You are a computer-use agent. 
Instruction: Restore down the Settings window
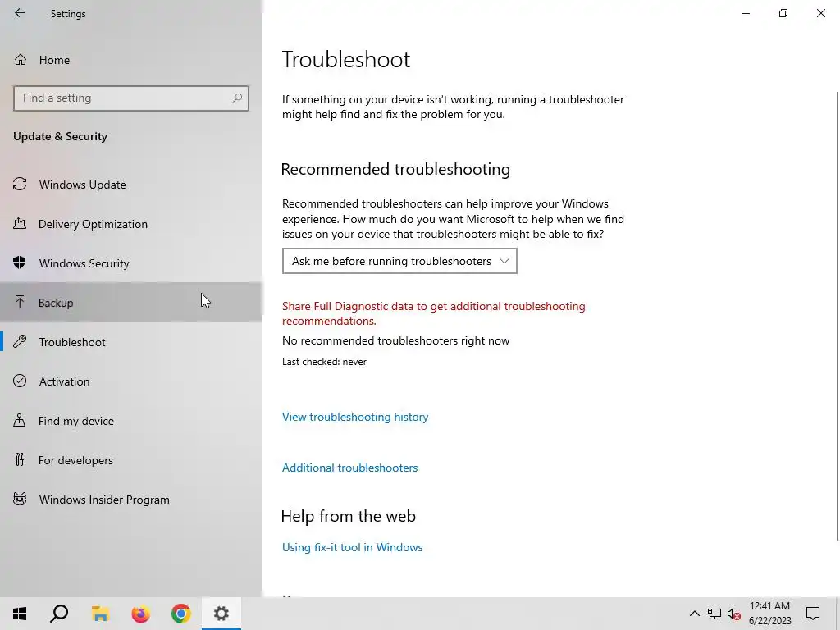click(x=783, y=13)
